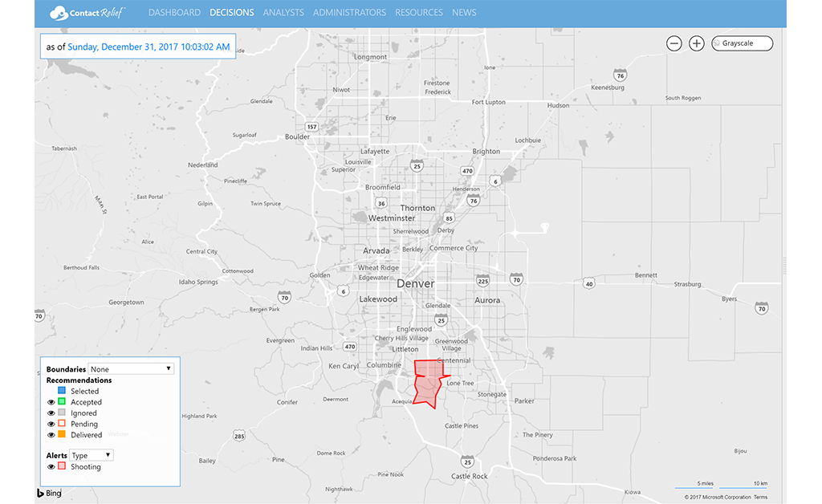Click the 470 shield near Brighton
Viewport: 822px width, 504px height.
point(467,171)
